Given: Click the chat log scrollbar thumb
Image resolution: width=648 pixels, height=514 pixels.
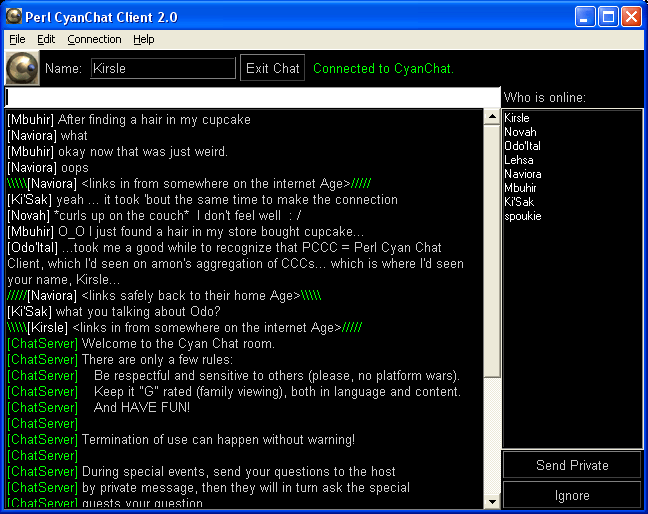Looking at the screenshot, I should click(x=492, y=251).
